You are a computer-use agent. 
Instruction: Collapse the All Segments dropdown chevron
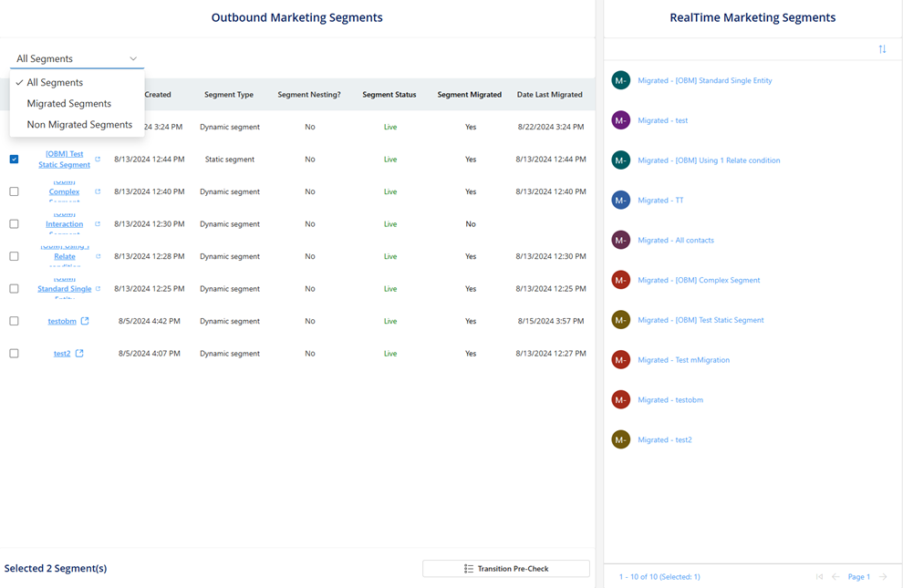133,58
